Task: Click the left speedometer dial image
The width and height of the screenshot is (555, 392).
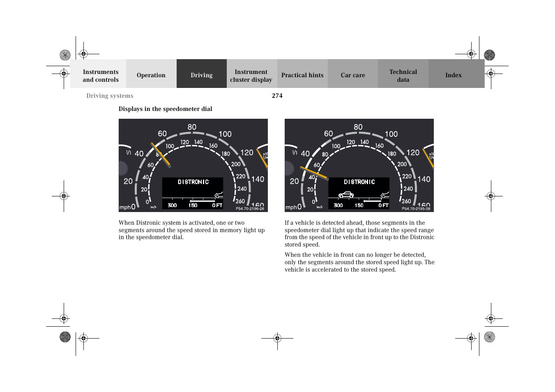Action: (193, 165)
